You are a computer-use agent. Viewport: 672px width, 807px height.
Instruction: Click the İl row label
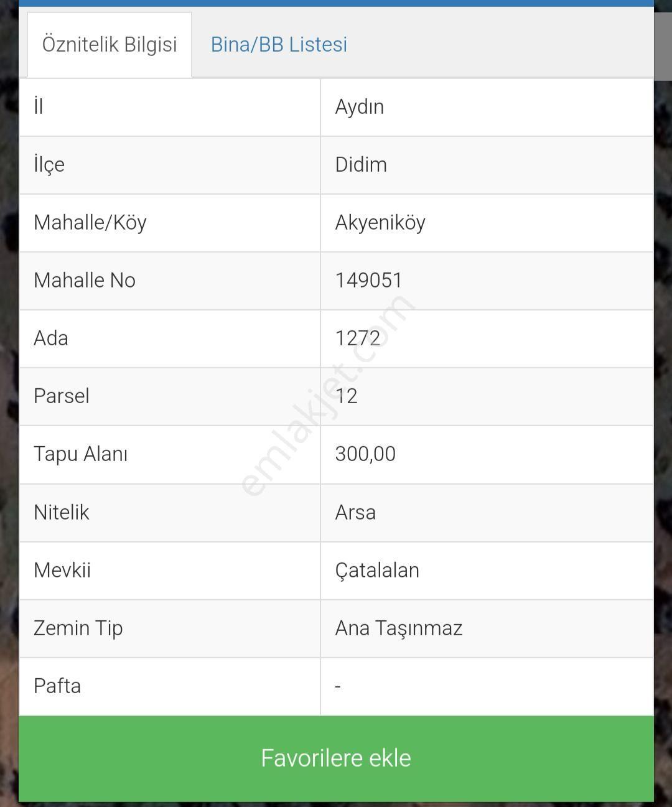(39, 106)
